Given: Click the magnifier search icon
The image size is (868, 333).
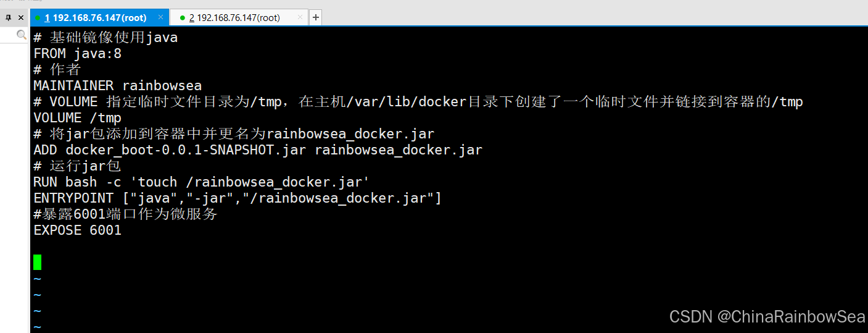Looking at the screenshot, I should click(22, 35).
